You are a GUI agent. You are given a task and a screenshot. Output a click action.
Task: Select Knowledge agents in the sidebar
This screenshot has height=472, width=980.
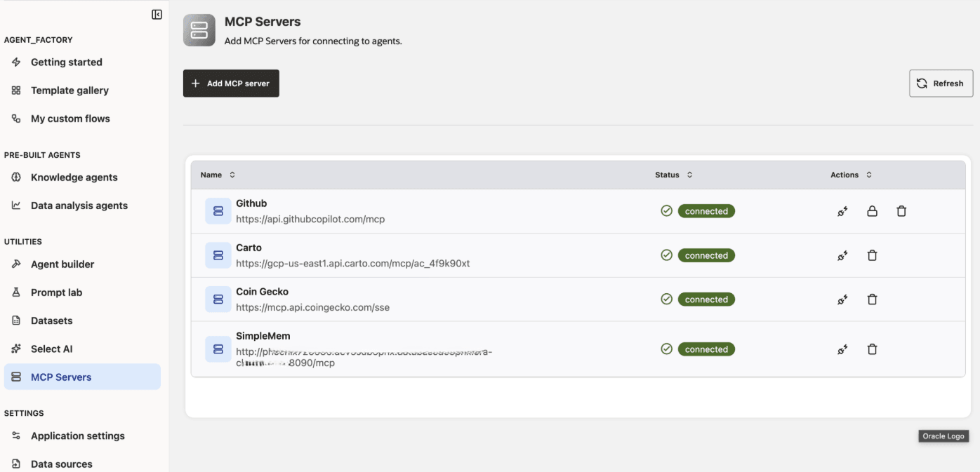point(74,177)
